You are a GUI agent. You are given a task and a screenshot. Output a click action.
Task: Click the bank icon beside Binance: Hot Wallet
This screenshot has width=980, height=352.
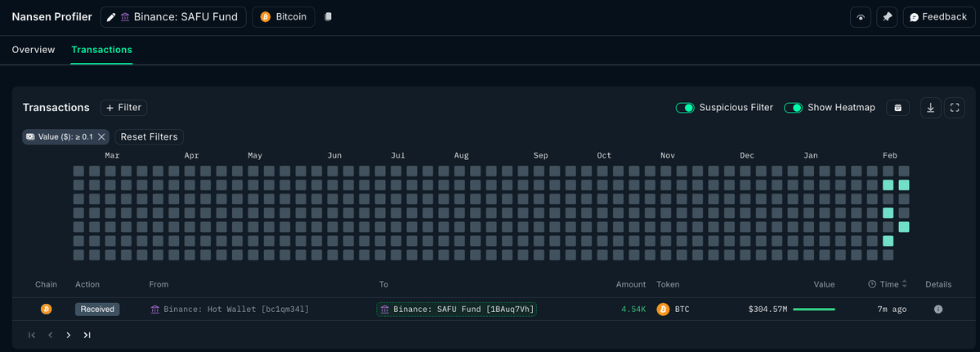155,309
